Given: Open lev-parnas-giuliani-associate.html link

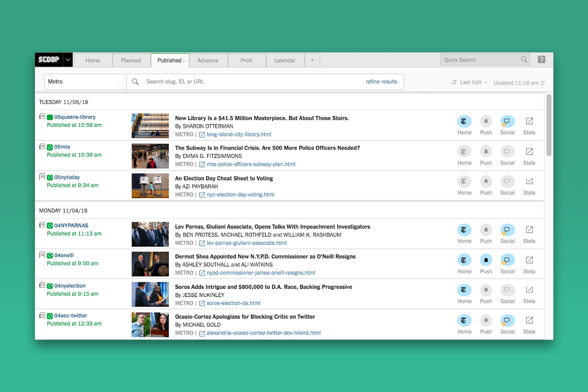Looking at the screenshot, I should 247,243.
